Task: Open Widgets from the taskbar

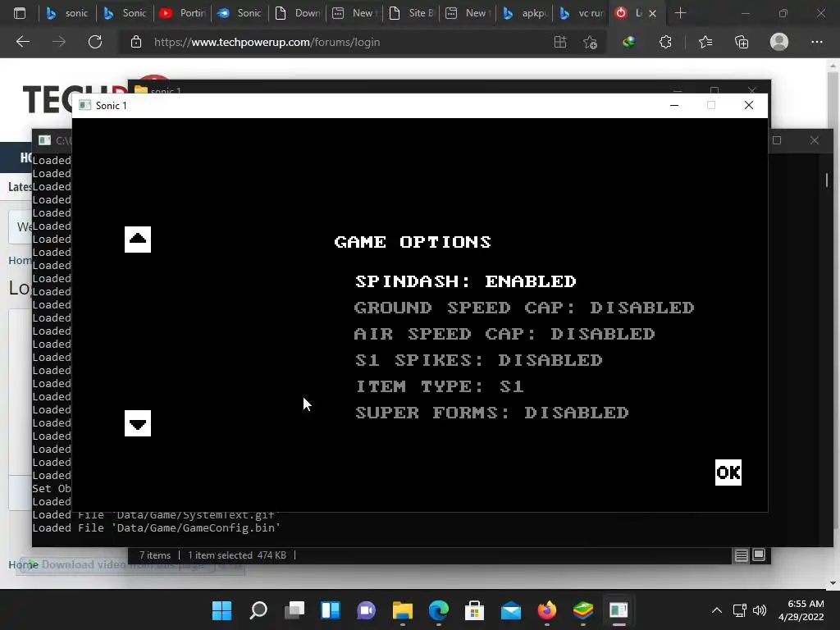Action: [330, 610]
